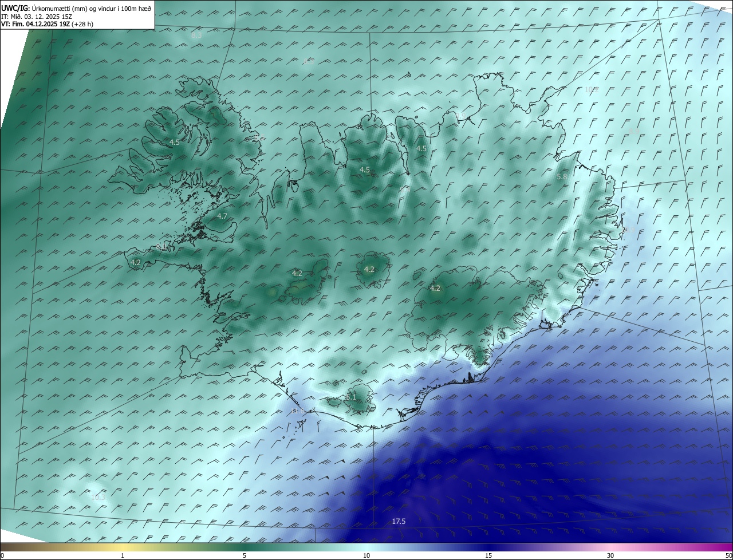Image resolution: width=733 pixels, height=560 pixels.
Task: Click the yellow part of the color scale
Action: coord(123,547)
